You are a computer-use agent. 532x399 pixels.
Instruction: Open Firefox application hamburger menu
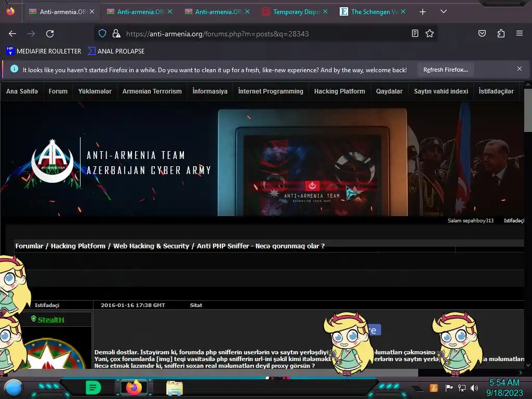point(519,33)
